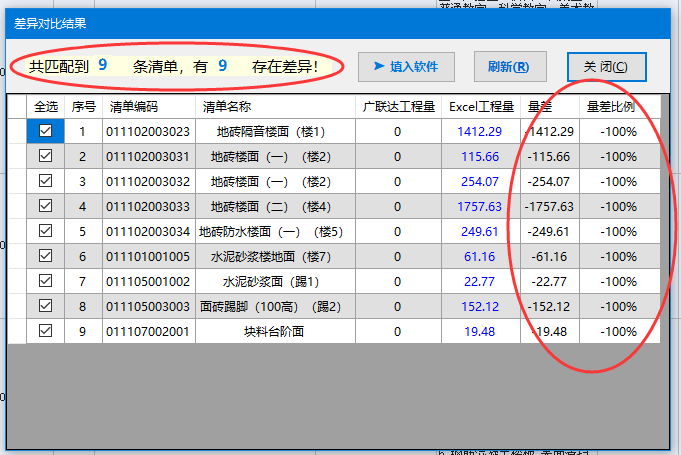
Task: Sort by 清单编码 column header
Action: click(x=133, y=106)
